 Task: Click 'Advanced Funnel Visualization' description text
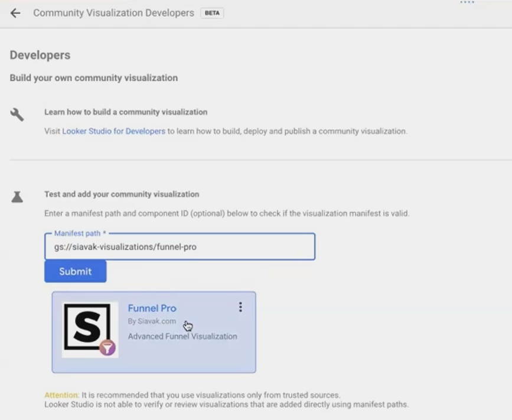coord(182,336)
